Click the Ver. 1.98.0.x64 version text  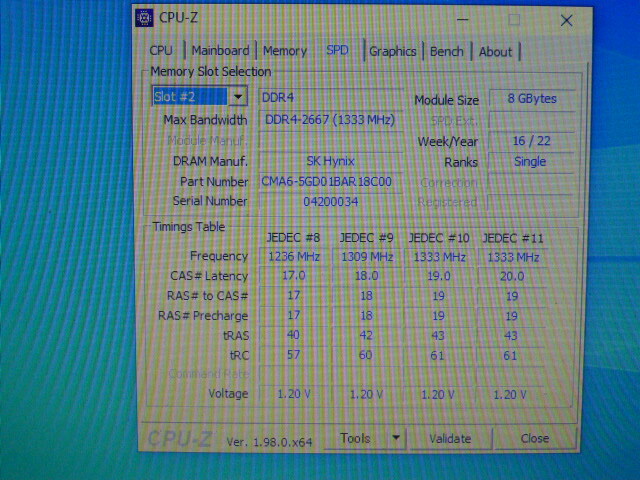click(269, 442)
